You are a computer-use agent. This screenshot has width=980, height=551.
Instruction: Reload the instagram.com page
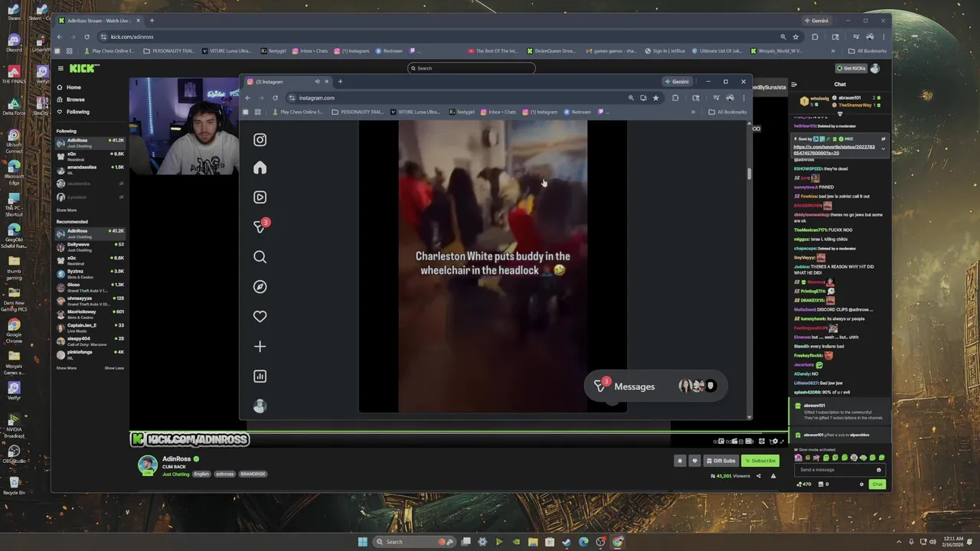click(275, 98)
